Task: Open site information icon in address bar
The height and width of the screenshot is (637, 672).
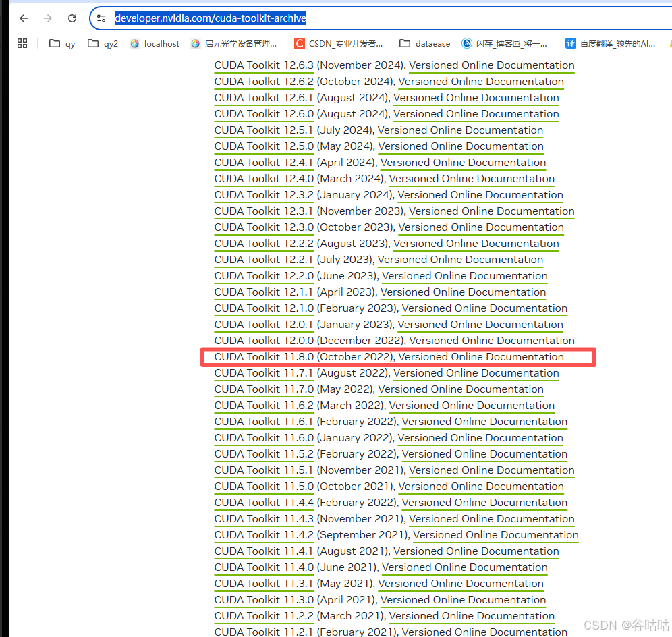Action: click(x=101, y=18)
